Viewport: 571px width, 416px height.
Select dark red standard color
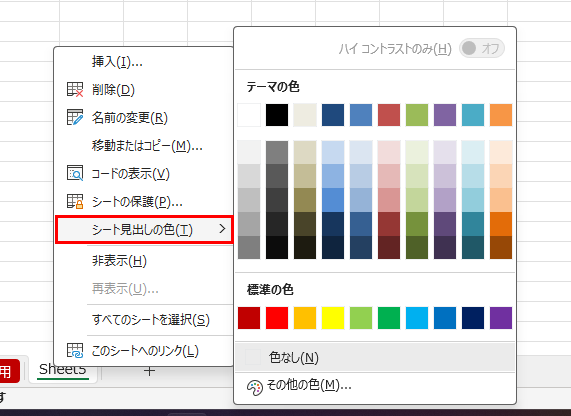click(x=249, y=318)
